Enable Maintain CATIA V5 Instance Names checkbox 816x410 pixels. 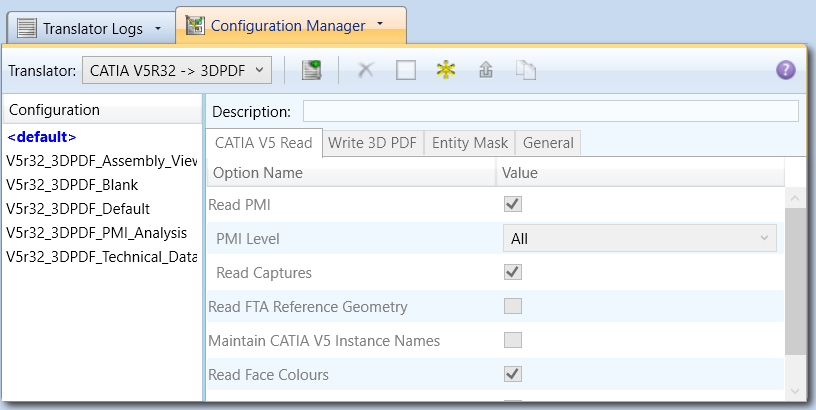point(513,340)
